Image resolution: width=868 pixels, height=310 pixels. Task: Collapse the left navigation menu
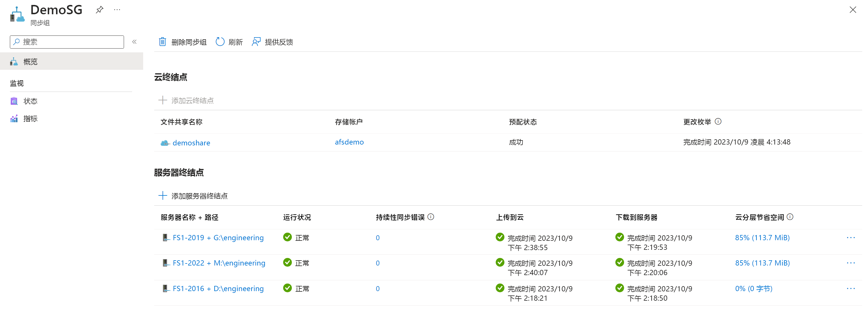point(134,42)
